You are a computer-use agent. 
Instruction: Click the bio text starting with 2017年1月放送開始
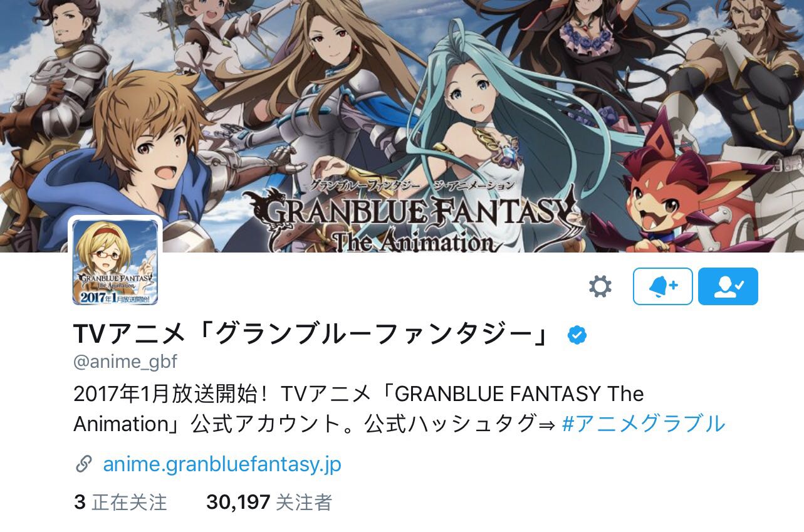tap(399, 409)
